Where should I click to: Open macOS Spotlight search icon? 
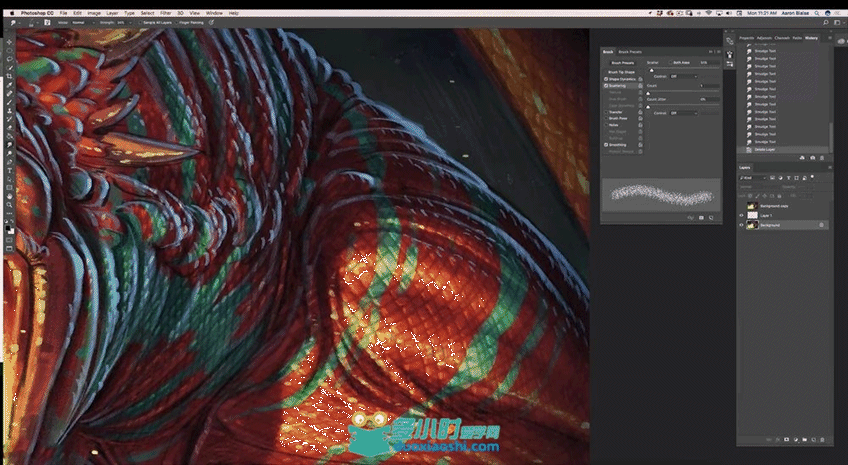click(x=817, y=13)
